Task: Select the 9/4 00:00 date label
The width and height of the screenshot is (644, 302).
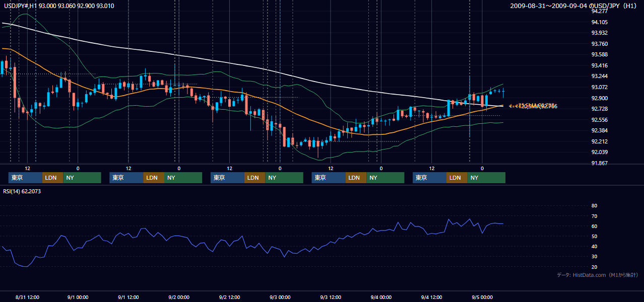Action: click(x=381, y=297)
